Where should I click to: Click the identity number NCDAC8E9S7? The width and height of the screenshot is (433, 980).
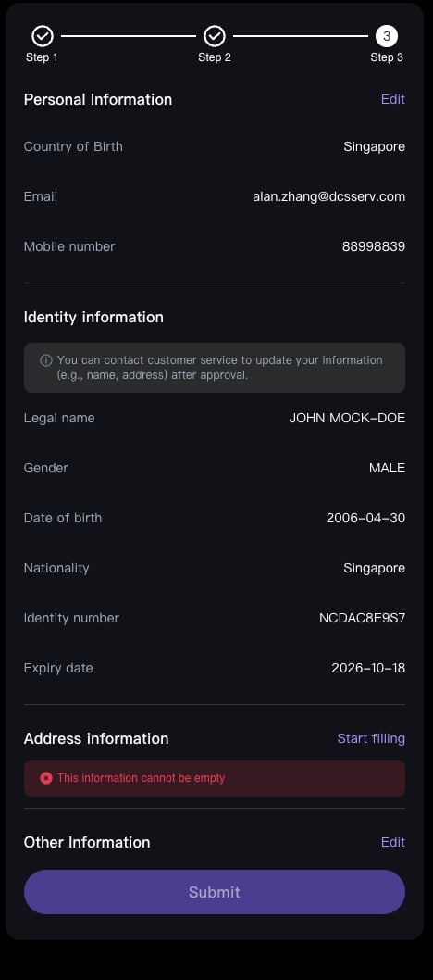(x=363, y=618)
